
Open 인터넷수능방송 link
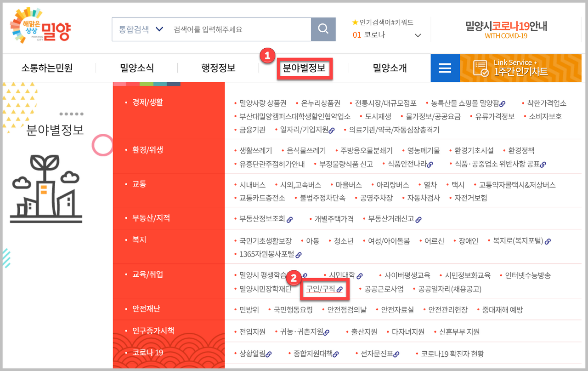(528, 275)
